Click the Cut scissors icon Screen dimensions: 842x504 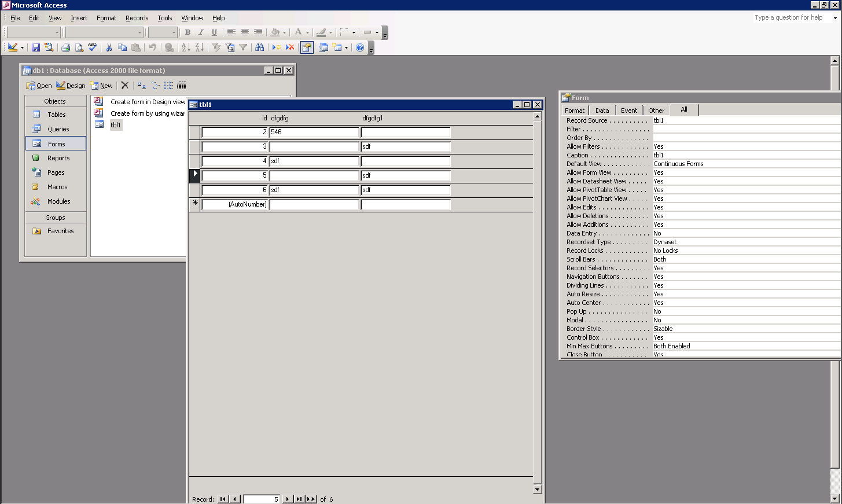pos(109,47)
